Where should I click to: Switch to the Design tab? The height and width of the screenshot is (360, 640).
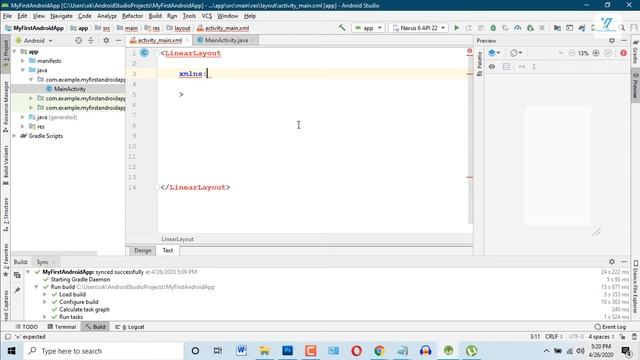[142, 250]
